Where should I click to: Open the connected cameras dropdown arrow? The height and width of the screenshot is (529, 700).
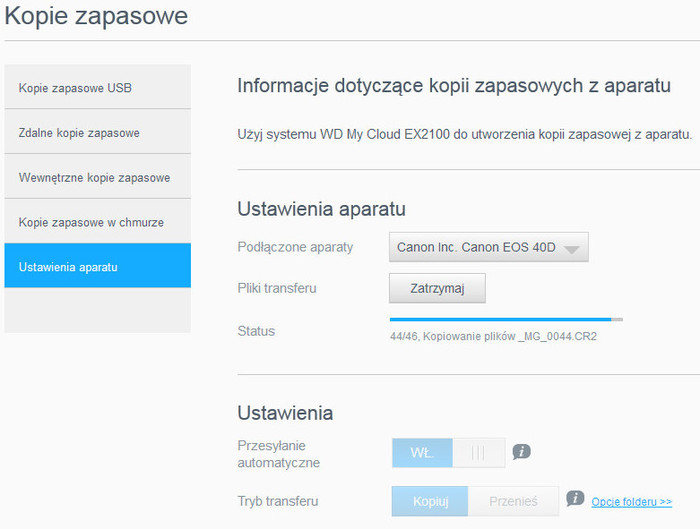point(571,248)
